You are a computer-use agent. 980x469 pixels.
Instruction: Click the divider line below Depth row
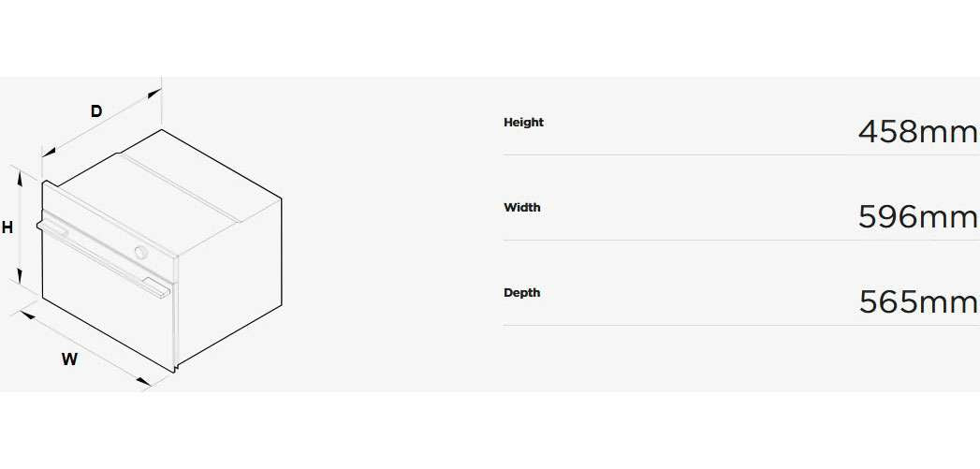pyautogui.click(x=739, y=325)
